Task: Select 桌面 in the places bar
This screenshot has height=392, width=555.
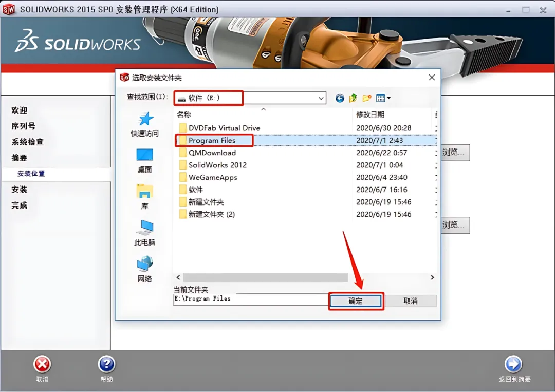Action: click(145, 161)
